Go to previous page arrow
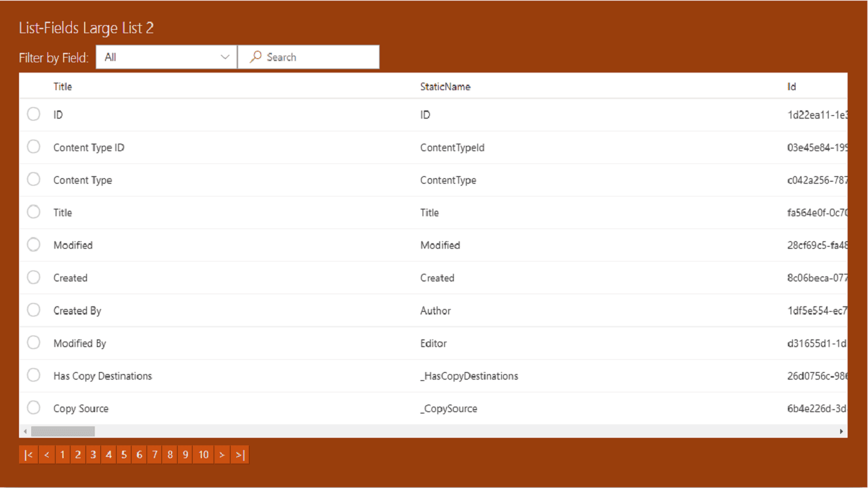Image resolution: width=868 pixels, height=488 pixels. click(x=46, y=455)
